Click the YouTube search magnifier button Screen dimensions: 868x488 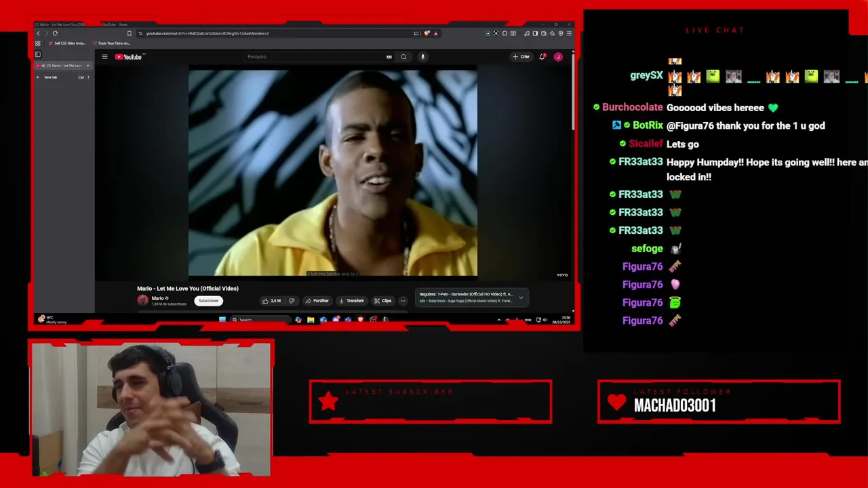tap(403, 57)
